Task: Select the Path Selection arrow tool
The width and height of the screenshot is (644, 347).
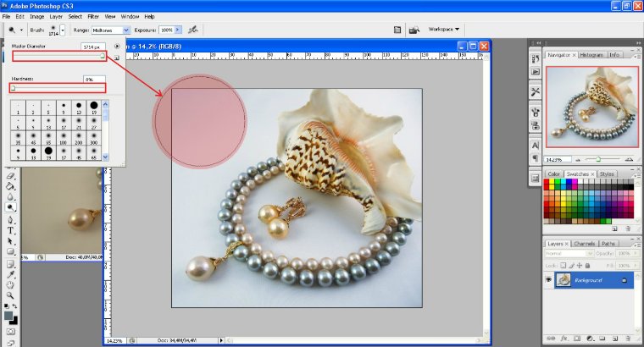Action: [10, 241]
